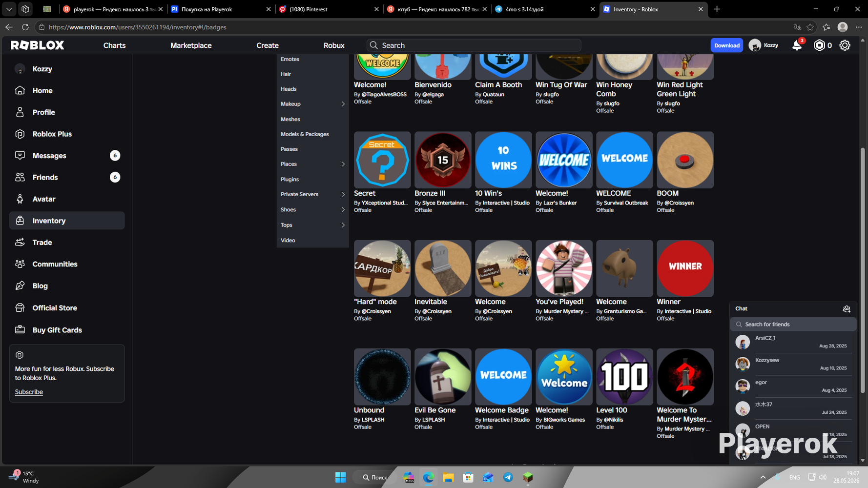Switch to the Pinterest browser tab
The image size is (868, 488).
[x=329, y=9]
